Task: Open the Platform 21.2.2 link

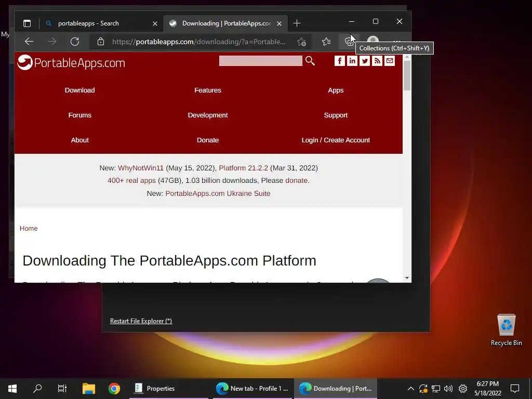Action: point(243,168)
